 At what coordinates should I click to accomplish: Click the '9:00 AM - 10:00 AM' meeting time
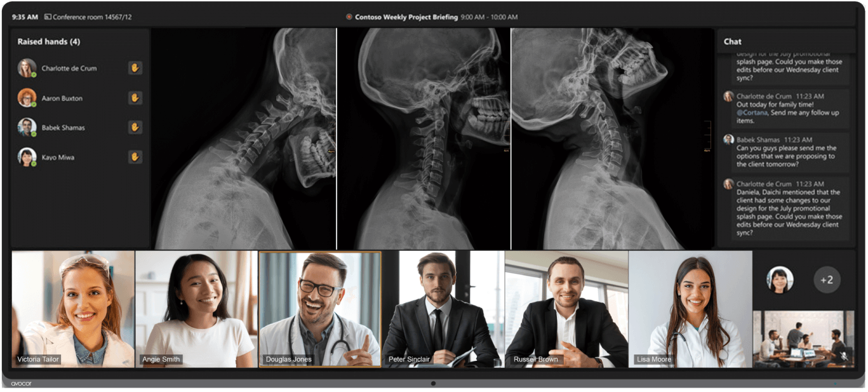(x=489, y=17)
